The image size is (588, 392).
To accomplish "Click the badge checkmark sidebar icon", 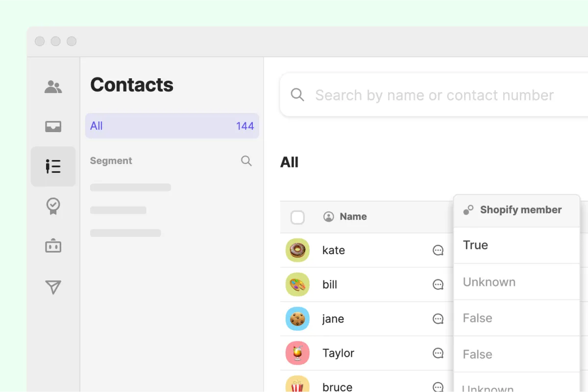I will pyautogui.click(x=53, y=206).
